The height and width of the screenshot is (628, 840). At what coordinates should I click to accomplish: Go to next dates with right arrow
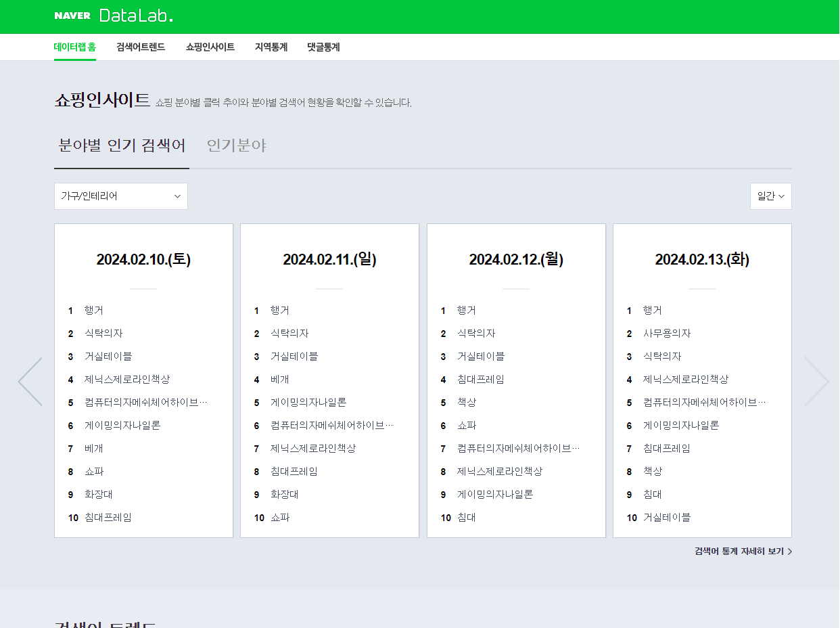tap(816, 382)
